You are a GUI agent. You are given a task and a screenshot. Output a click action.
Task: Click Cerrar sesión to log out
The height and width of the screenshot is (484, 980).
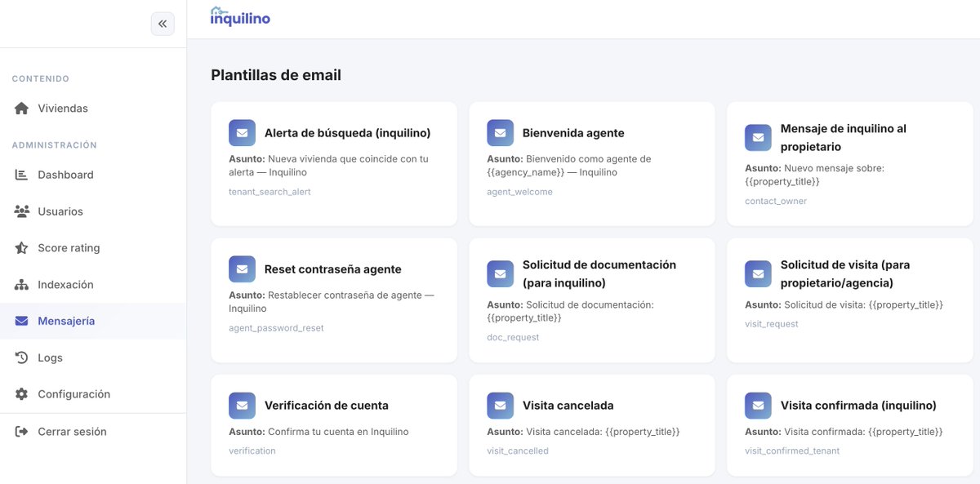pyautogui.click(x=71, y=431)
